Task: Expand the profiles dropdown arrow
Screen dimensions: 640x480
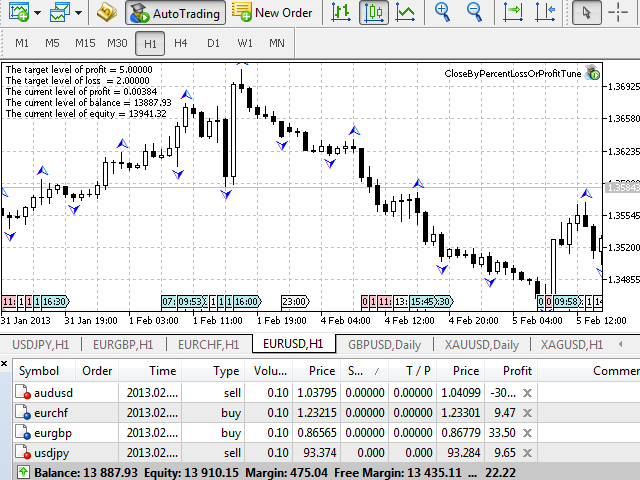Action: (79, 14)
